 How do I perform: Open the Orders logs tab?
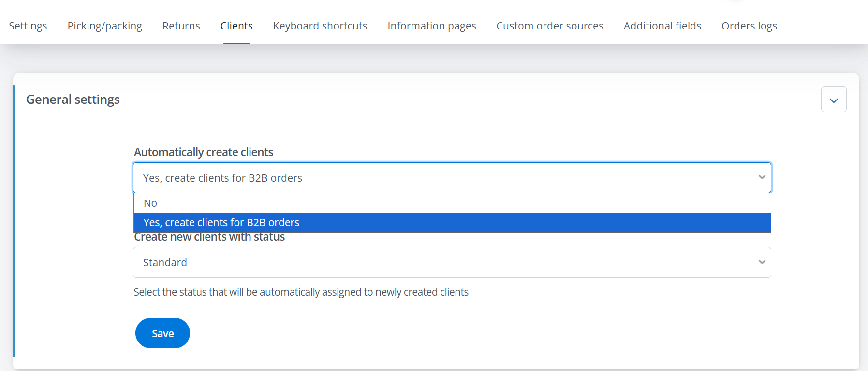pyautogui.click(x=749, y=26)
